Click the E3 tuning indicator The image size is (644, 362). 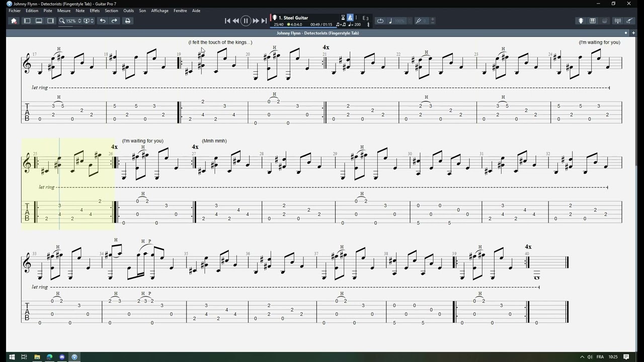366,18
